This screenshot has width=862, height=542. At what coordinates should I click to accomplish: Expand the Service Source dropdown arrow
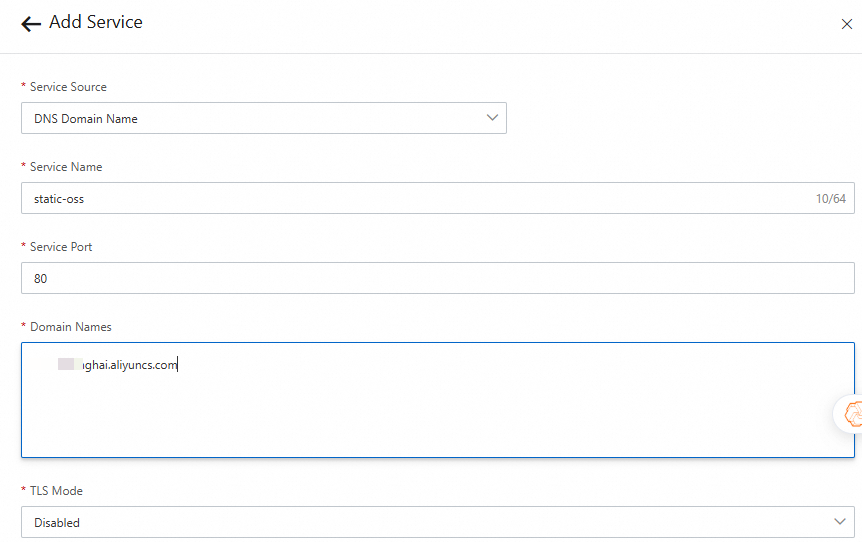[492, 118]
